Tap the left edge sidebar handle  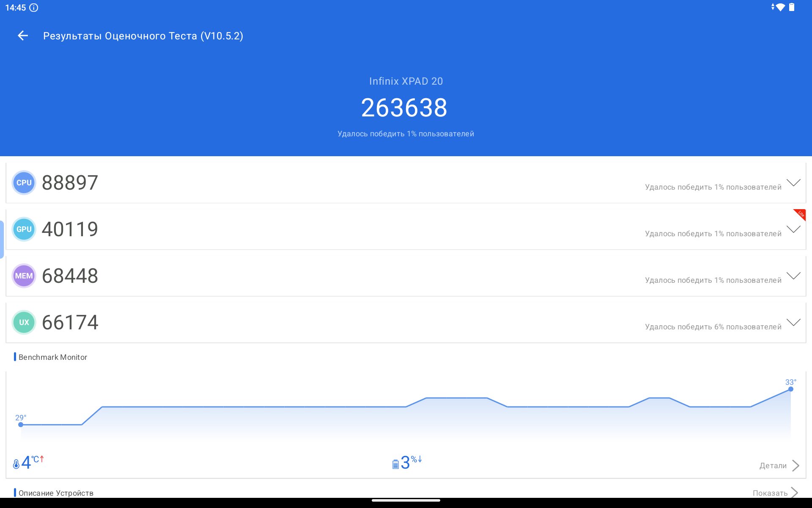[x=2, y=240]
